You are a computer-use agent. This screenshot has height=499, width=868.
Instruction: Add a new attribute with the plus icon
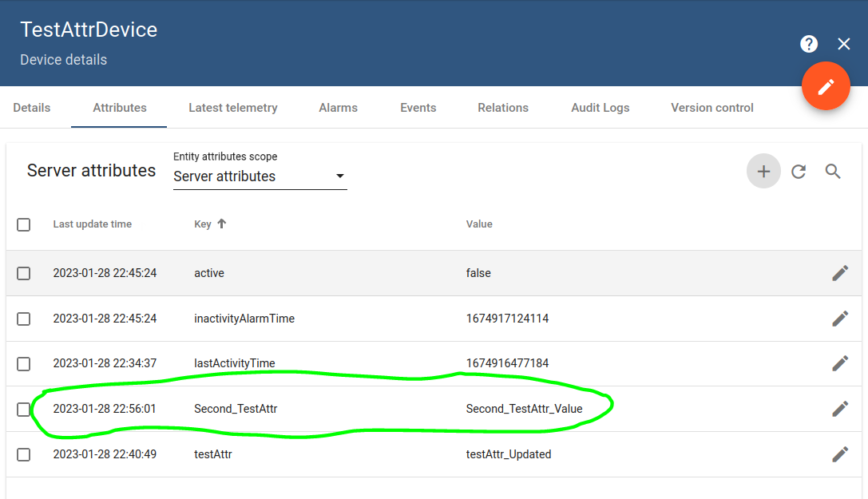click(x=763, y=171)
